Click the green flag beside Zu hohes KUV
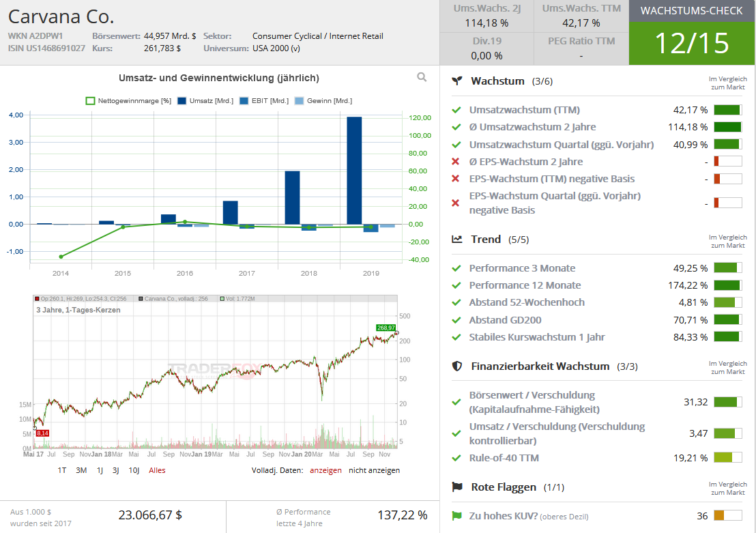 click(456, 516)
